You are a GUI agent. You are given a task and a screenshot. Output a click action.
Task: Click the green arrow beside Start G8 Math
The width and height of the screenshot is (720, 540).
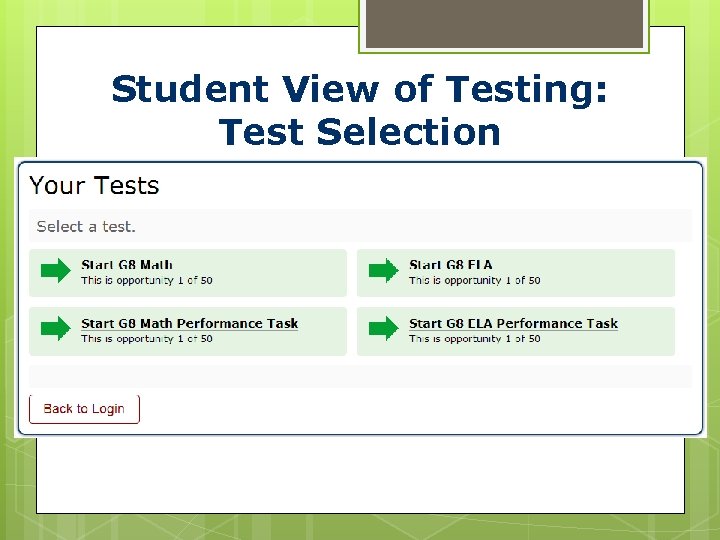pos(56,271)
